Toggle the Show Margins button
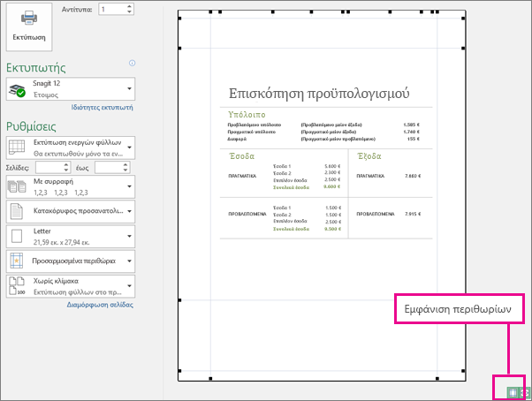This screenshot has width=532, height=401. (x=513, y=392)
